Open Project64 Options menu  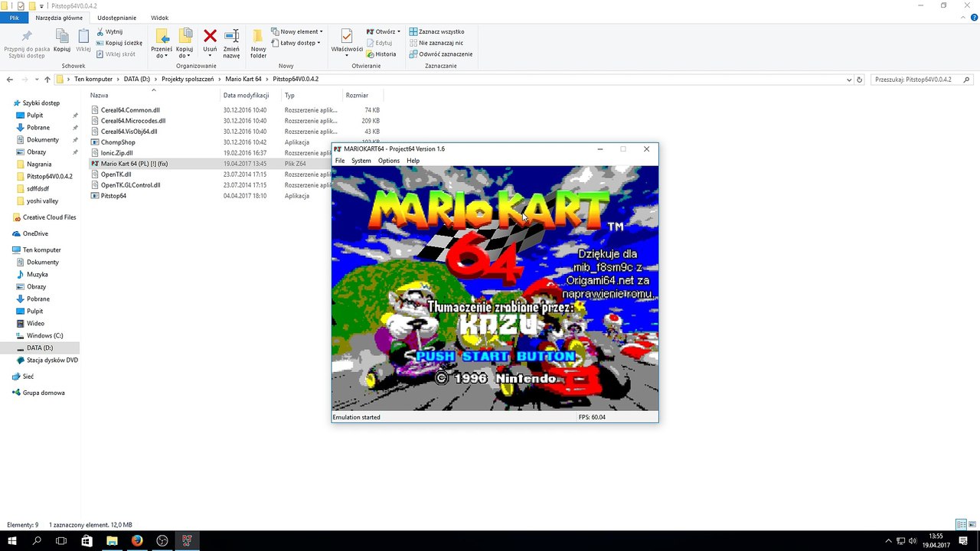[x=389, y=161]
